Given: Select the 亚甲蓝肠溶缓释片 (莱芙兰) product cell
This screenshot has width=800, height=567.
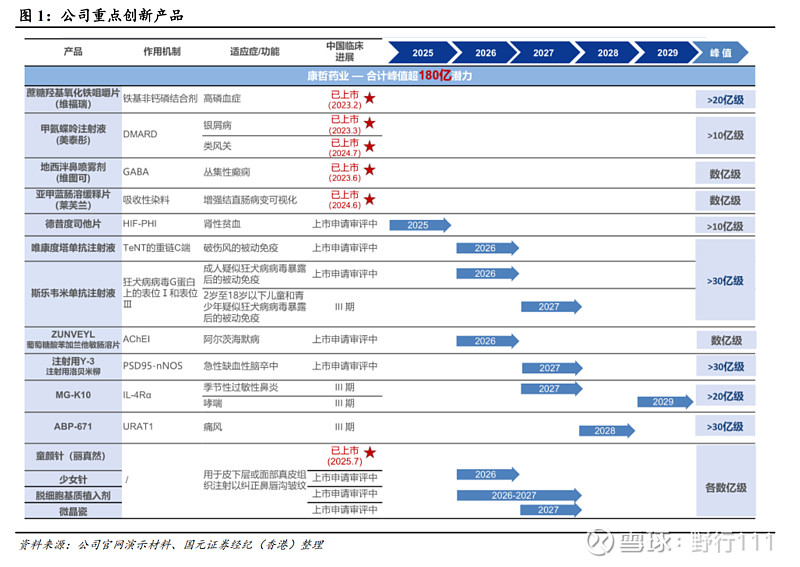Looking at the screenshot, I should click(x=73, y=200).
